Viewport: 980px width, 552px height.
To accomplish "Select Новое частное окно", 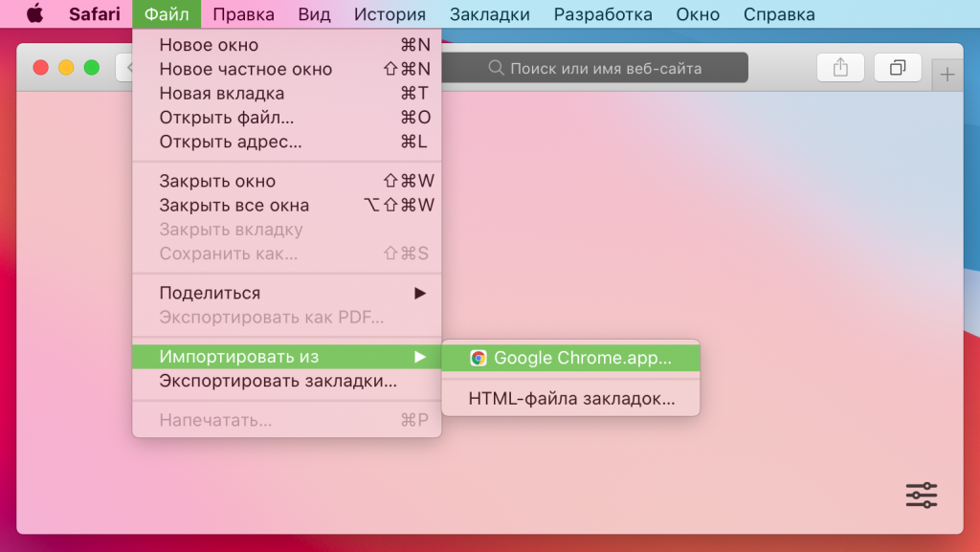I will click(x=246, y=69).
